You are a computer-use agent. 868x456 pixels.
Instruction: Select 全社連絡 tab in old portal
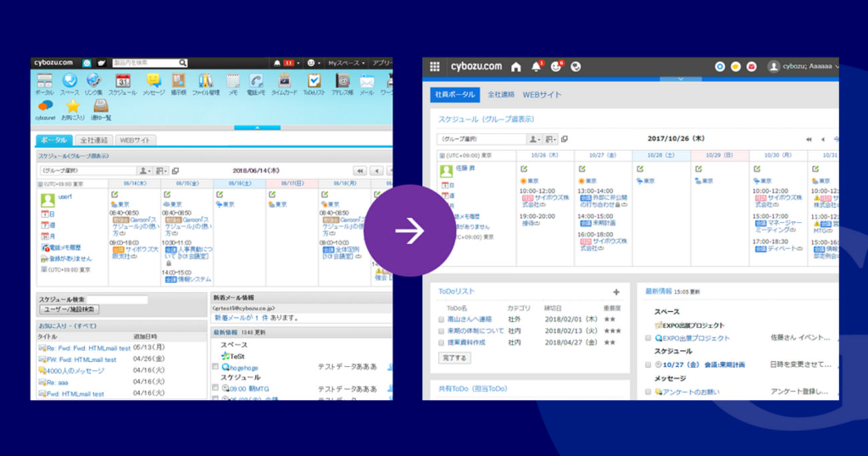(x=93, y=140)
